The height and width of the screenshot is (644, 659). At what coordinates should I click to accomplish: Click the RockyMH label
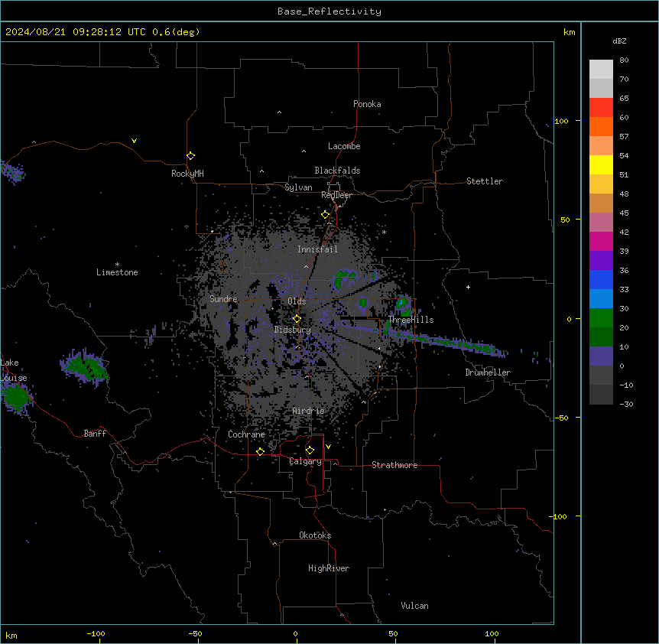click(187, 174)
